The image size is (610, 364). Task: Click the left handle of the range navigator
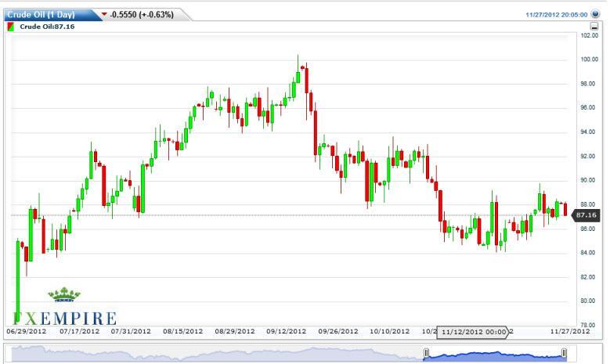tap(426, 355)
